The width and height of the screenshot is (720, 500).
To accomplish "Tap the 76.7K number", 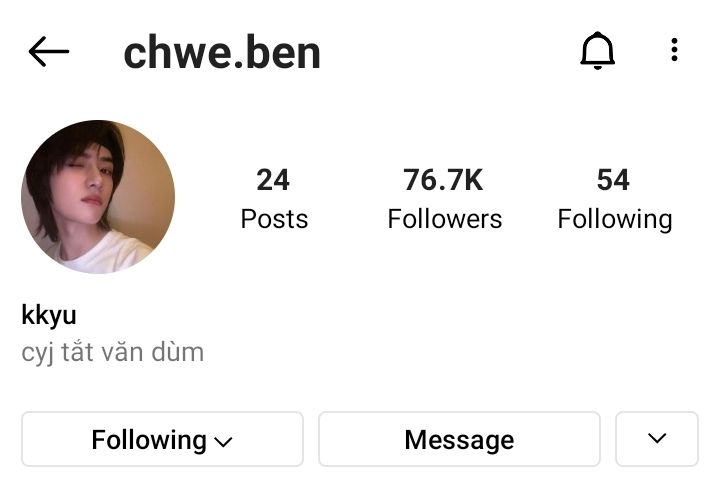I will coord(443,180).
